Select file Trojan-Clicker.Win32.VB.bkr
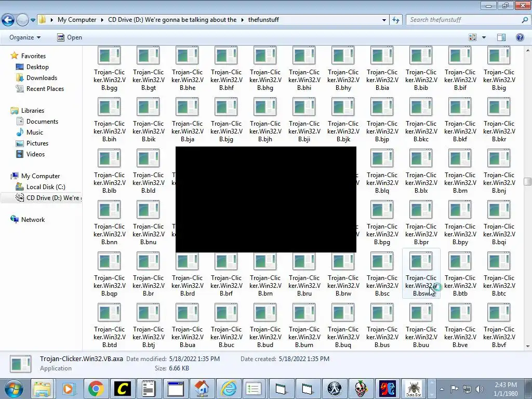The height and width of the screenshot is (399, 532). (499, 120)
